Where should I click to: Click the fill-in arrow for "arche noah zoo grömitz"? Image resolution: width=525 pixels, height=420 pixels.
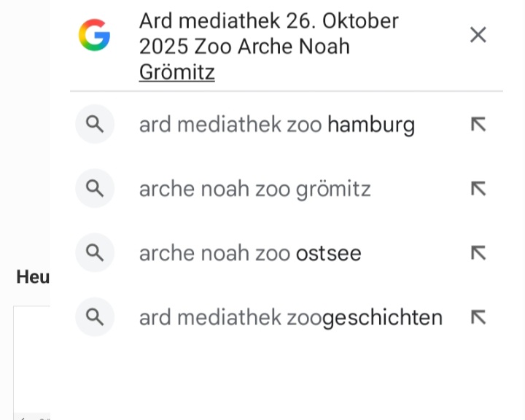pos(478,189)
